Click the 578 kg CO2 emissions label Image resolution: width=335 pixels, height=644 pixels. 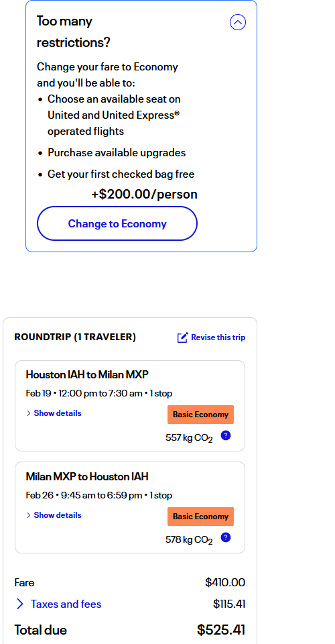click(189, 539)
